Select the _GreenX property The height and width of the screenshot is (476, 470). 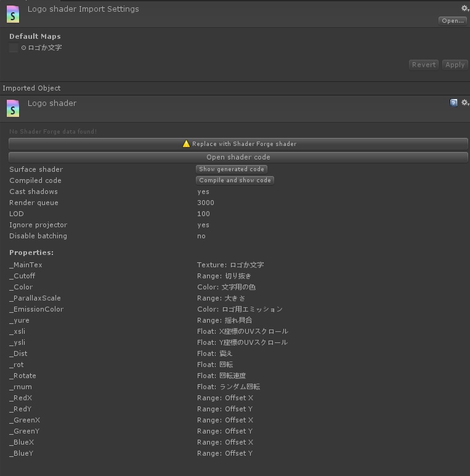click(x=25, y=420)
